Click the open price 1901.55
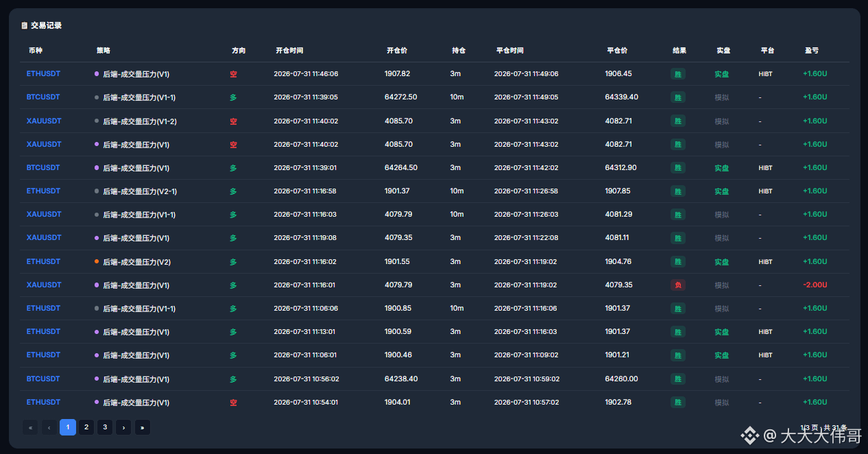The width and height of the screenshot is (868, 454). click(x=397, y=261)
